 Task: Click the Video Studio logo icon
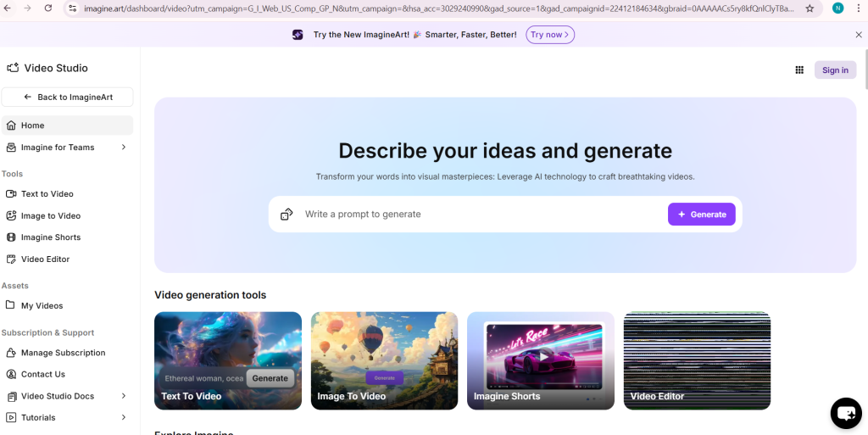pyautogui.click(x=13, y=68)
